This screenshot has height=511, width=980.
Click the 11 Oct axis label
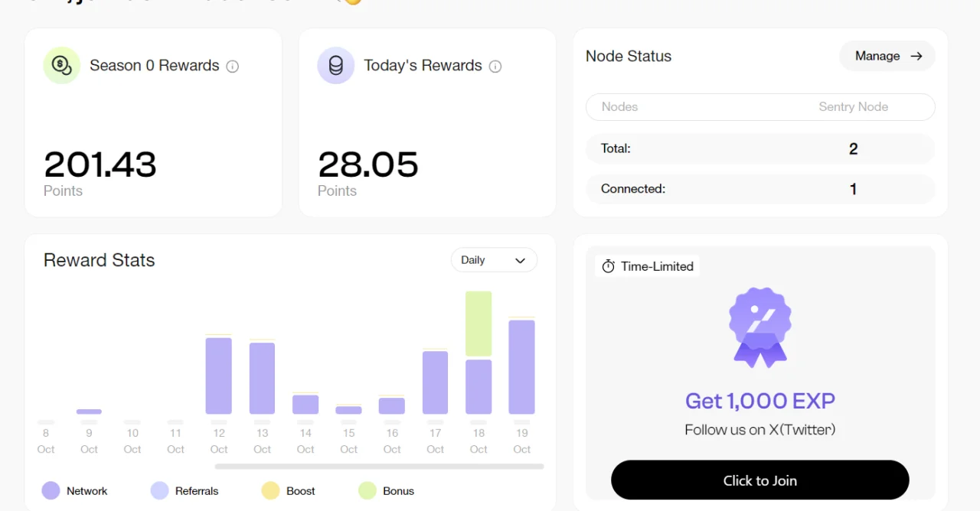(175, 441)
